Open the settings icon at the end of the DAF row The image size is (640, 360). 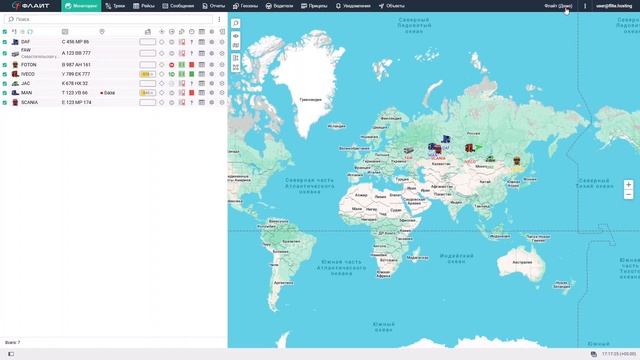click(x=222, y=42)
